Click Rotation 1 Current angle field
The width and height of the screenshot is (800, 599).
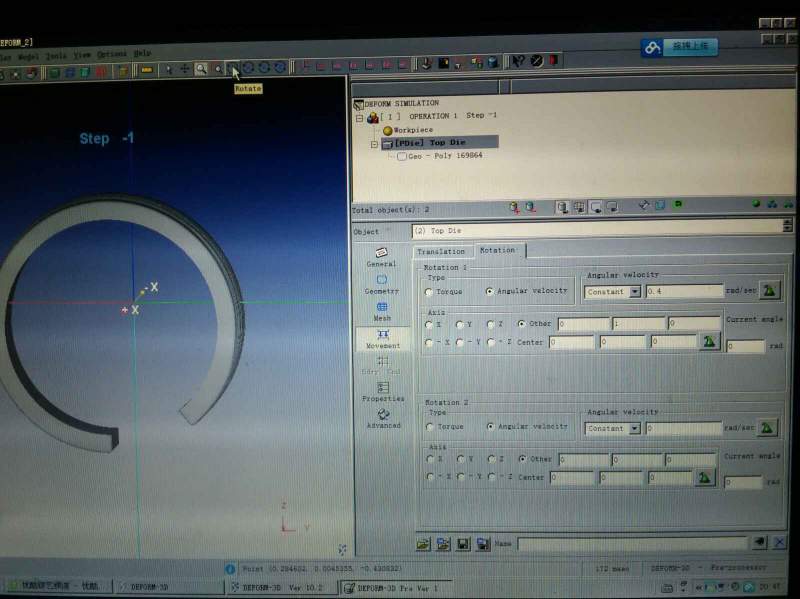[745, 346]
